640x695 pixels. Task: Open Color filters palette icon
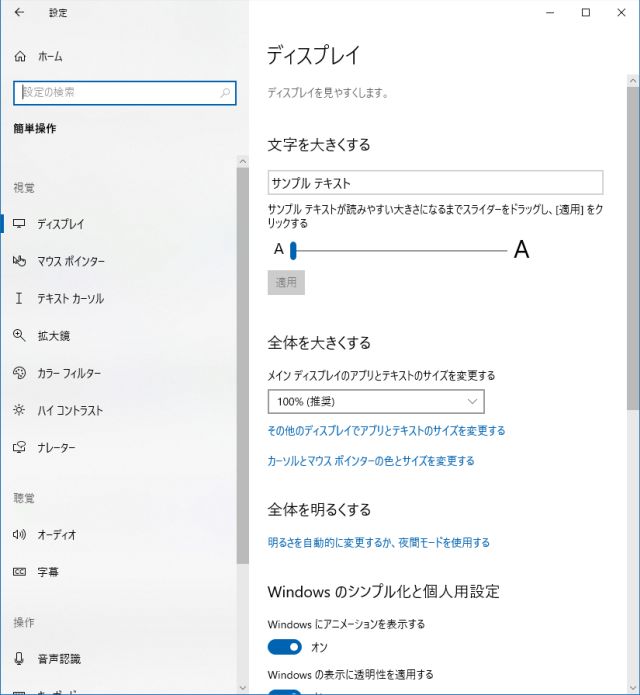(x=19, y=373)
